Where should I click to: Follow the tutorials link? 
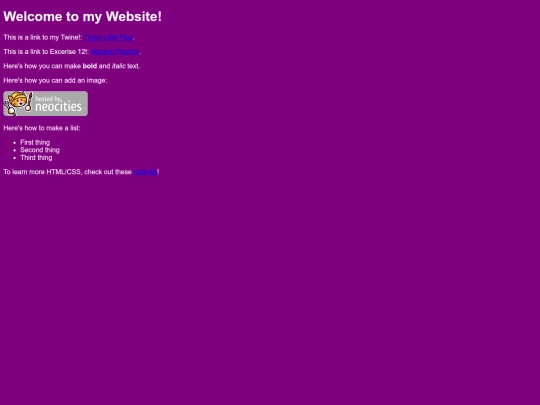click(x=145, y=172)
